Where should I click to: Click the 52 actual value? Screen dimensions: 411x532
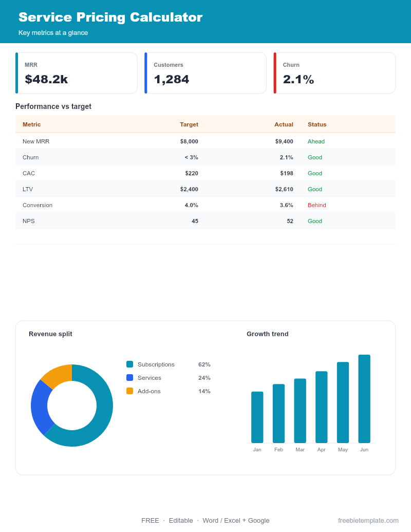click(x=290, y=221)
